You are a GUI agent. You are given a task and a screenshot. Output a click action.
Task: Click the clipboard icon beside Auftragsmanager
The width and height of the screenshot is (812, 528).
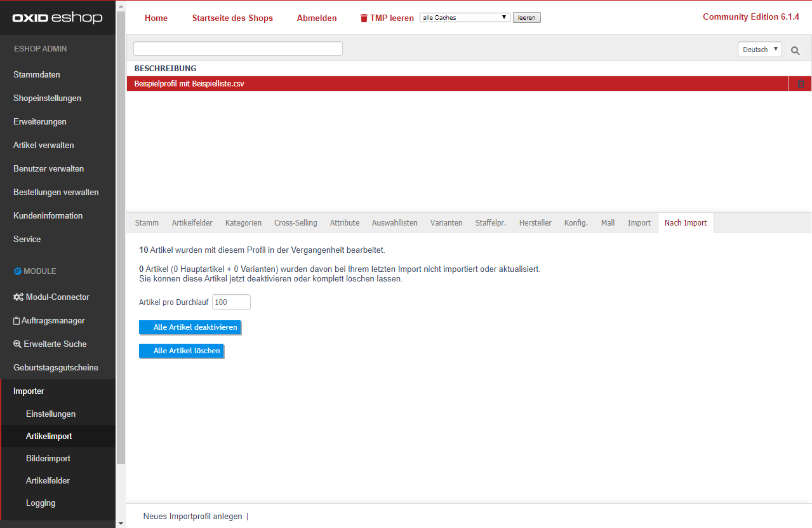tap(17, 321)
